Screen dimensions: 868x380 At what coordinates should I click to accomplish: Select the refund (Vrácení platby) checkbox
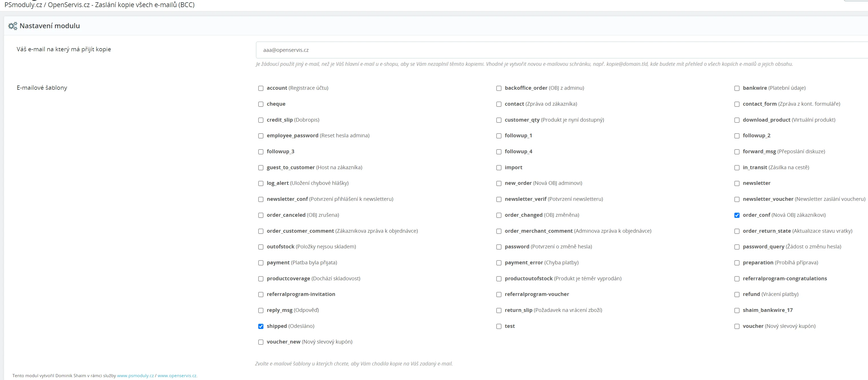pos(737,295)
